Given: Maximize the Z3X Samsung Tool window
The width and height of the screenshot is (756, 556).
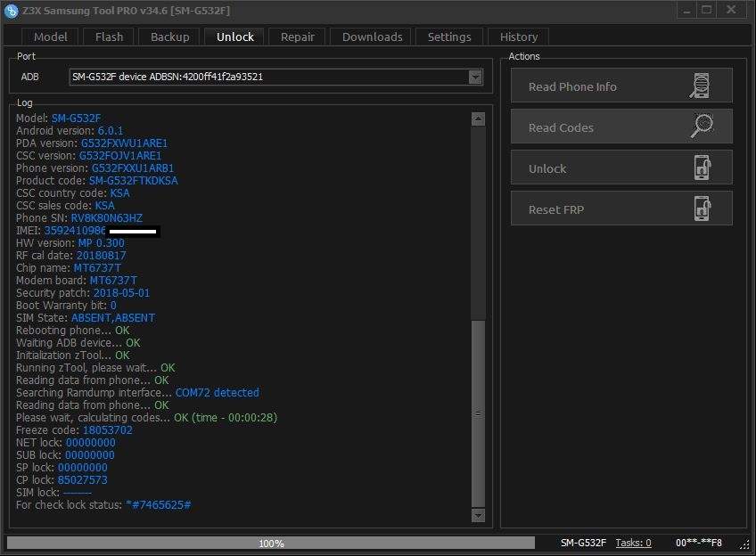Looking at the screenshot, I should click(707, 10).
